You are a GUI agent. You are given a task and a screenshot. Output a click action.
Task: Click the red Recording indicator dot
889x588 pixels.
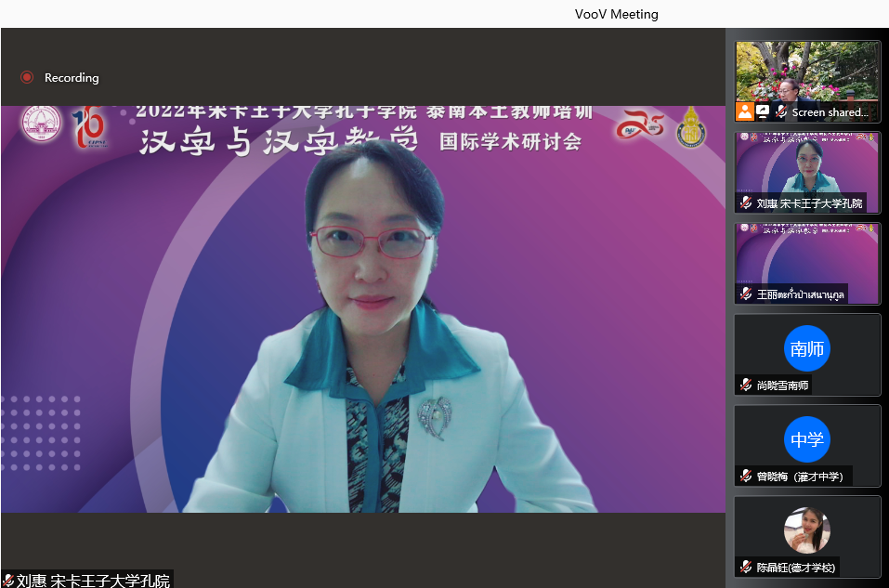click(x=27, y=77)
